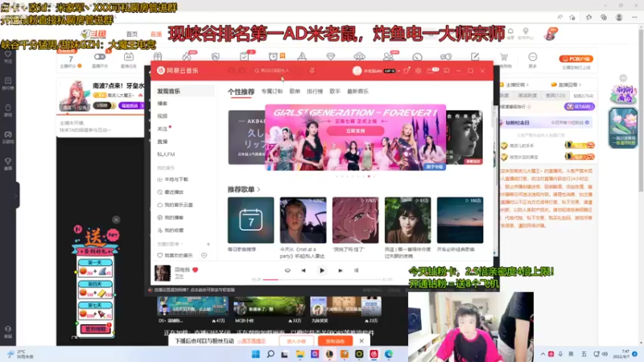Skip to next track
The image size is (644, 362).
pos(340,270)
